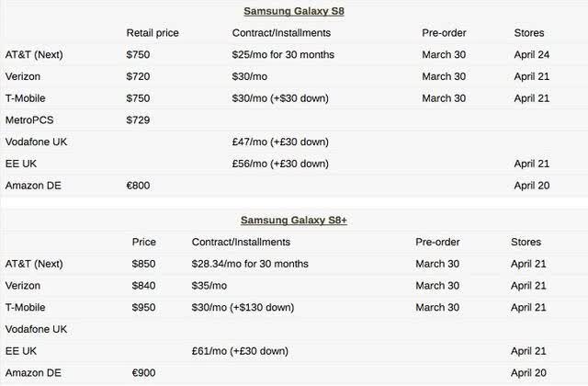Open the Samsung Galaxy S8+ heading link
The height and width of the screenshot is (386, 588).
294,221
